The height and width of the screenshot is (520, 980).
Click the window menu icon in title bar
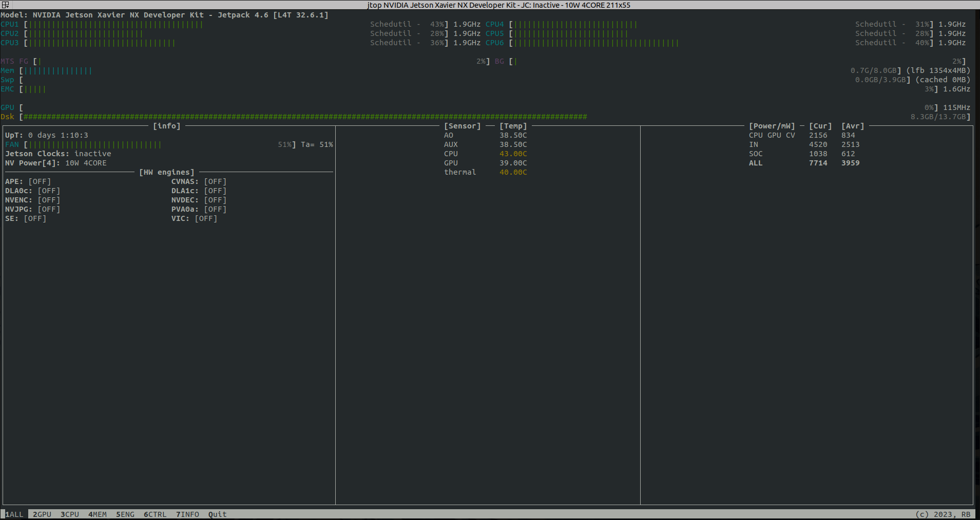tap(5, 5)
